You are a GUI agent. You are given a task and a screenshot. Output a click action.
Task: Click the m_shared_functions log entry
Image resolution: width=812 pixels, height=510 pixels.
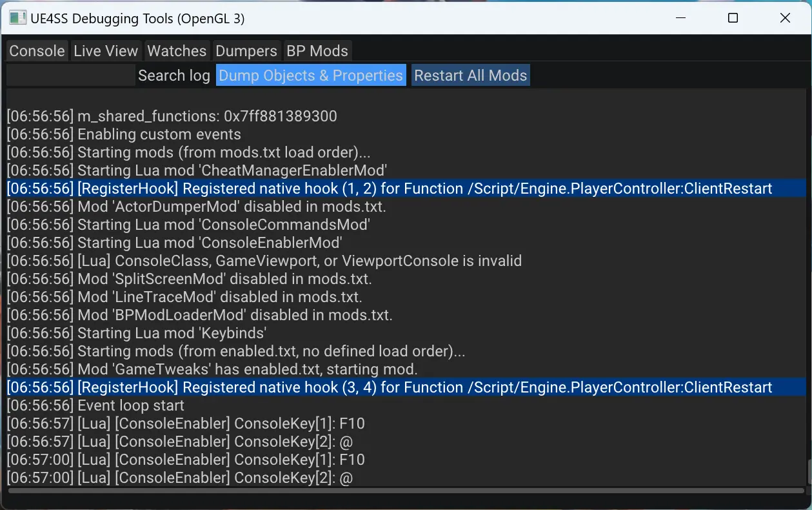coord(172,116)
